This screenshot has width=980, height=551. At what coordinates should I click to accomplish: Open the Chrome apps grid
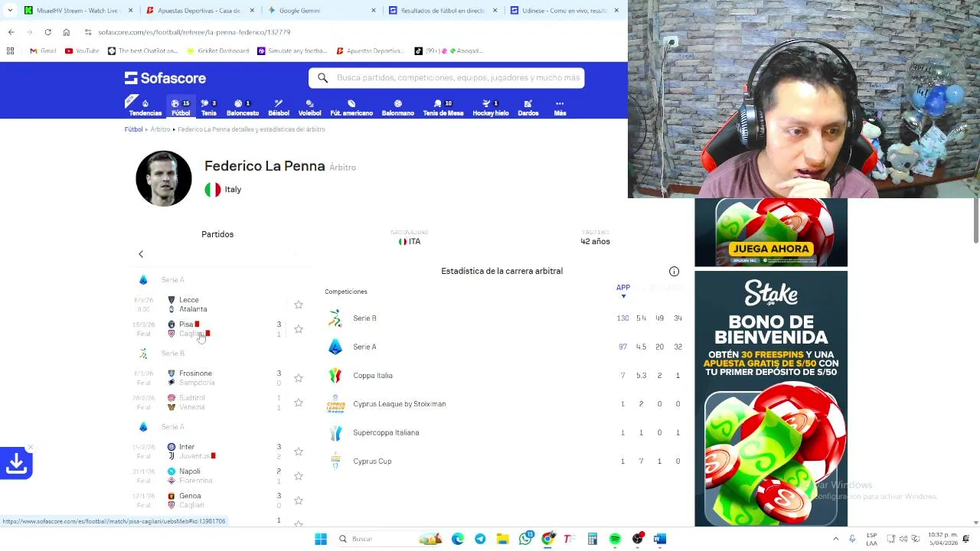10,51
